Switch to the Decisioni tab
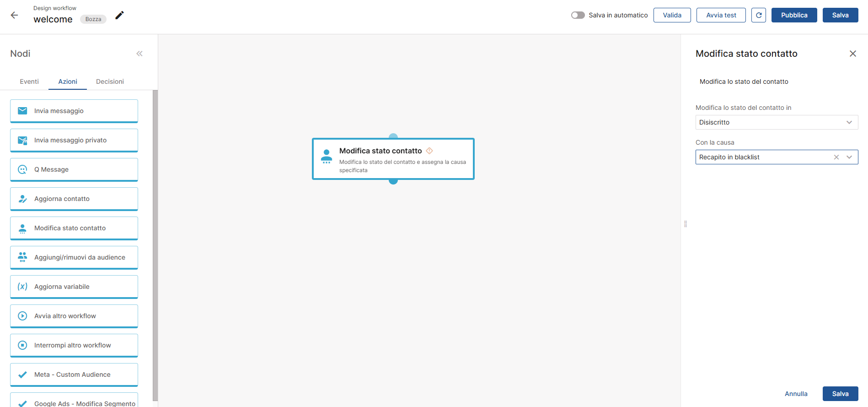This screenshot has width=868, height=407. (x=110, y=81)
